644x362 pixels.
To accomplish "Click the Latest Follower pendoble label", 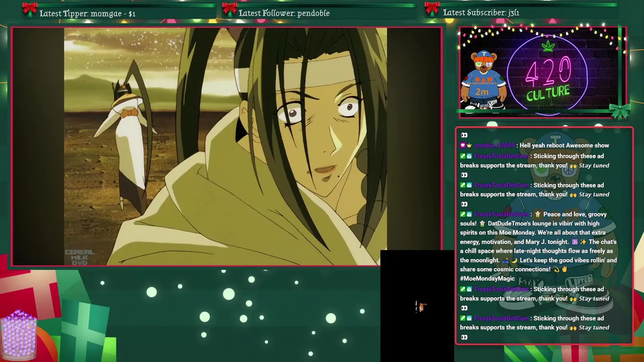I will click(284, 13).
